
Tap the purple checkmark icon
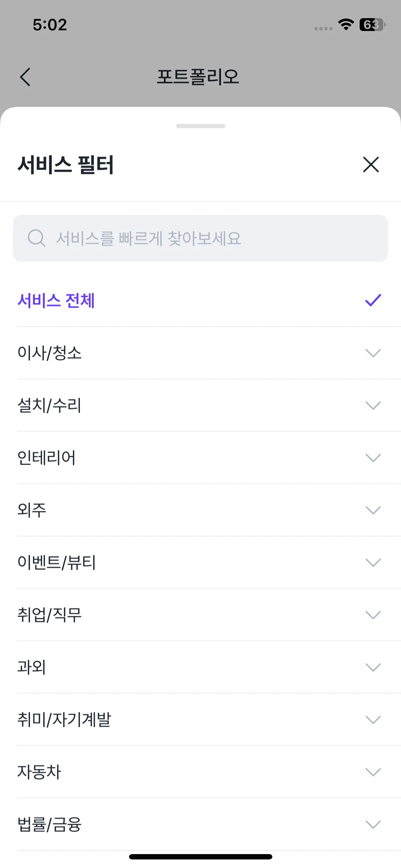pyautogui.click(x=373, y=300)
